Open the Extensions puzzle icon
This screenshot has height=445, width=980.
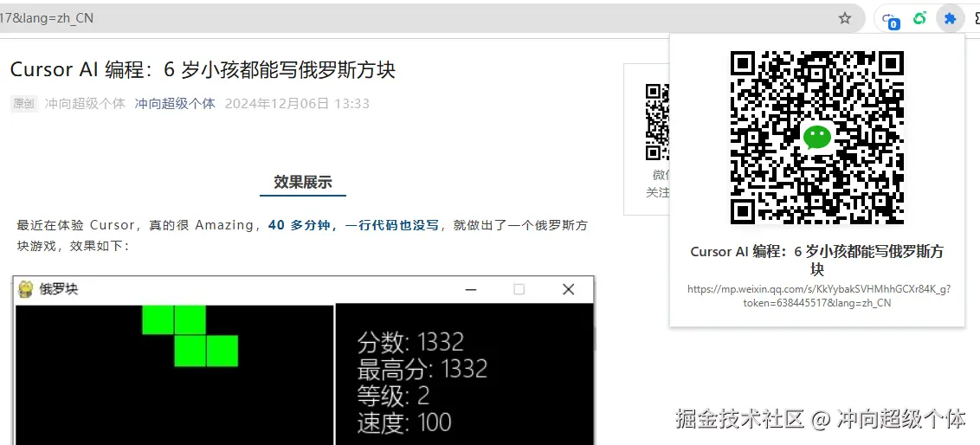[x=950, y=19]
